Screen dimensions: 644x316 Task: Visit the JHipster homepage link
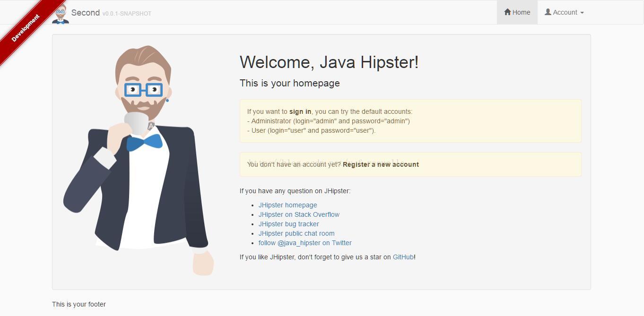(x=288, y=205)
